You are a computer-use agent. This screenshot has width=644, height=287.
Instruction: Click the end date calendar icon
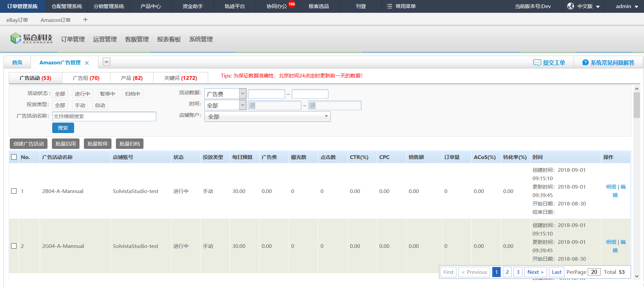coord(312,105)
